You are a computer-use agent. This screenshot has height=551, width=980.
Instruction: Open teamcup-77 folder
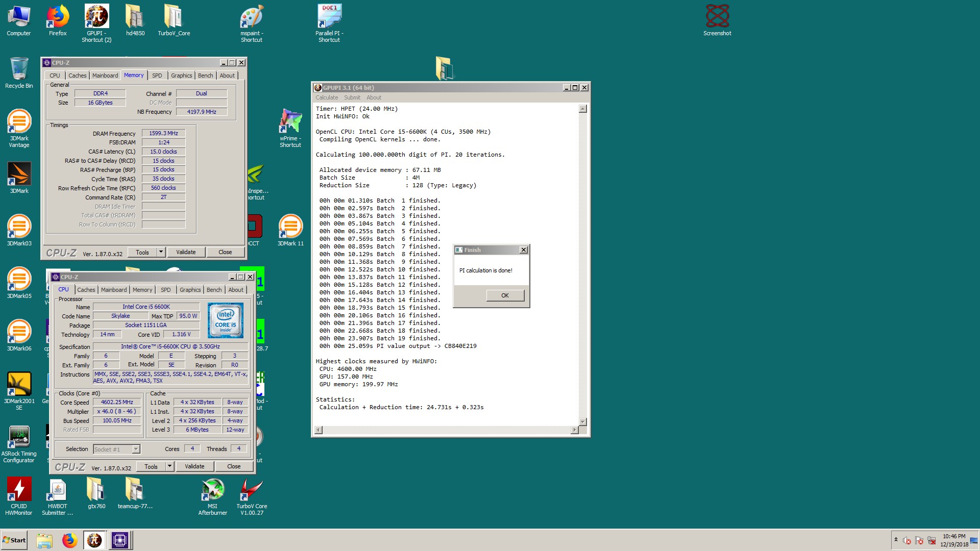point(135,494)
